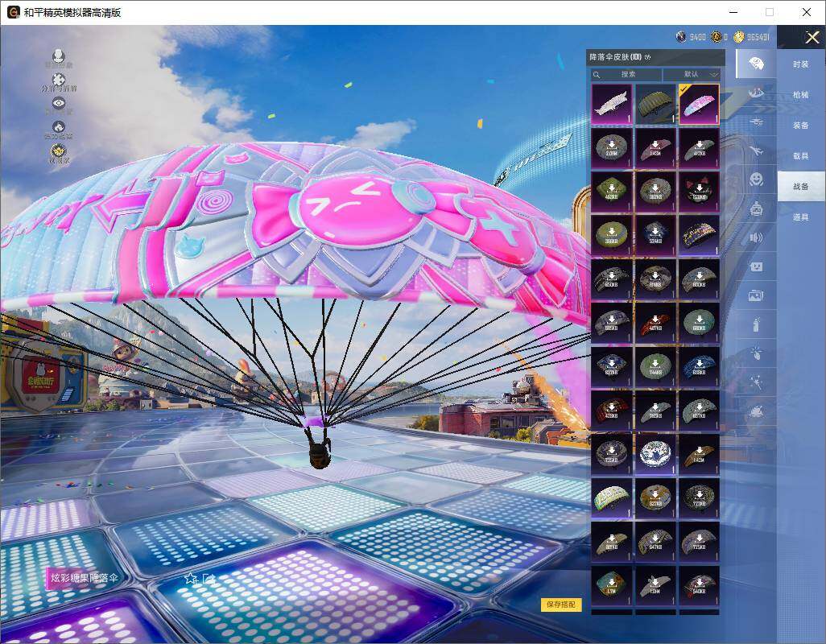
Task: Select the parachute skin category icon
Action: [757, 64]
